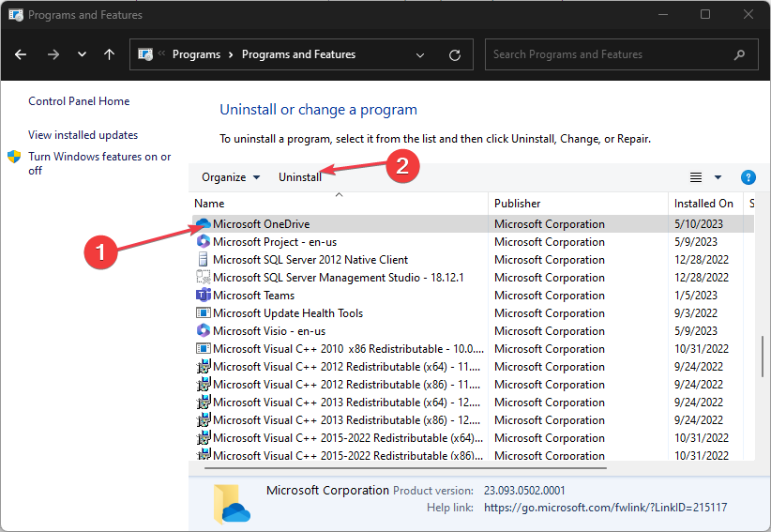Select Microsoft Project - en-us entry
This screenshot has height=532, width=771.
point(275,241)
